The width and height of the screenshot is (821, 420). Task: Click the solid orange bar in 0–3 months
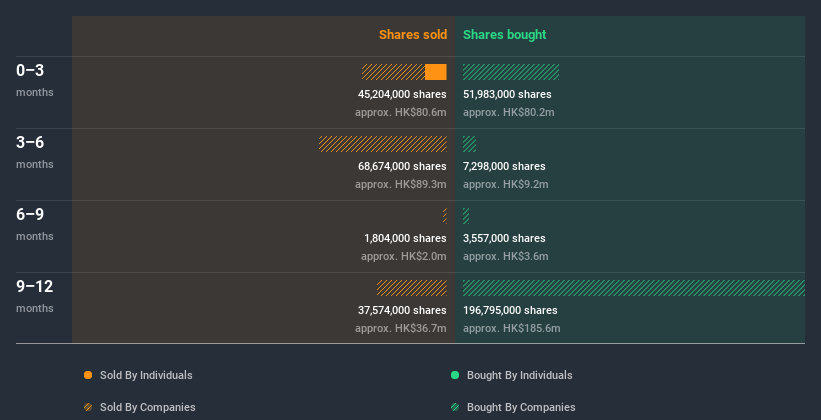[x=436, y=72]
